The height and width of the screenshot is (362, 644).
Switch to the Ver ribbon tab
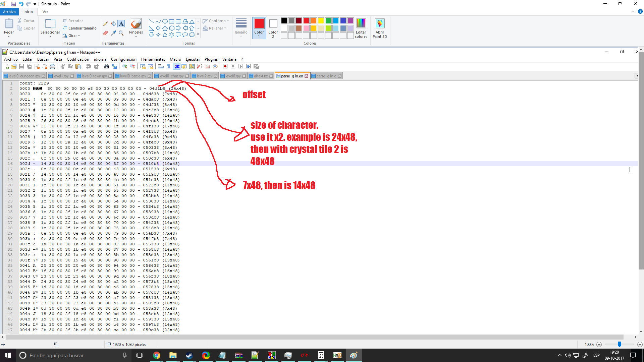[x=45, y=12]
